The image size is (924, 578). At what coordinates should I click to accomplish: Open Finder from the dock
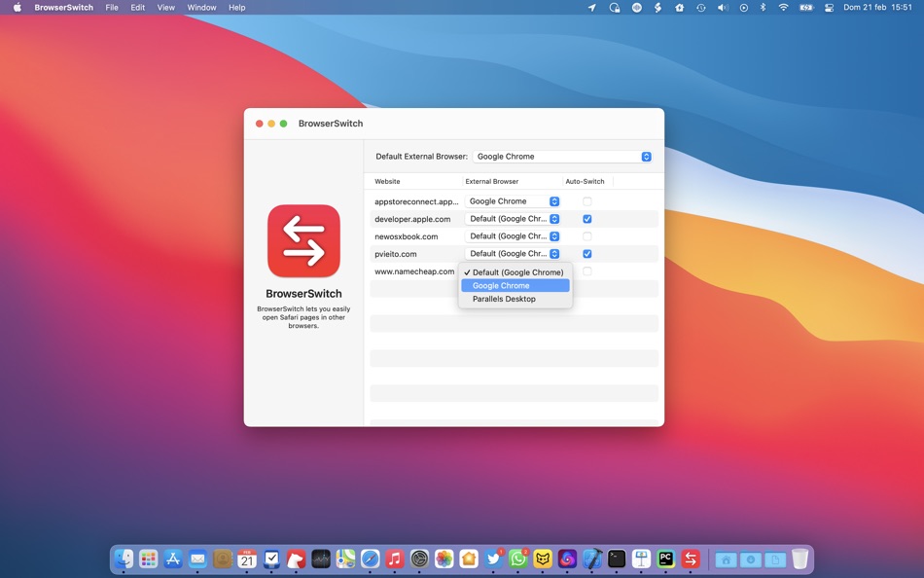pos(124,558)
